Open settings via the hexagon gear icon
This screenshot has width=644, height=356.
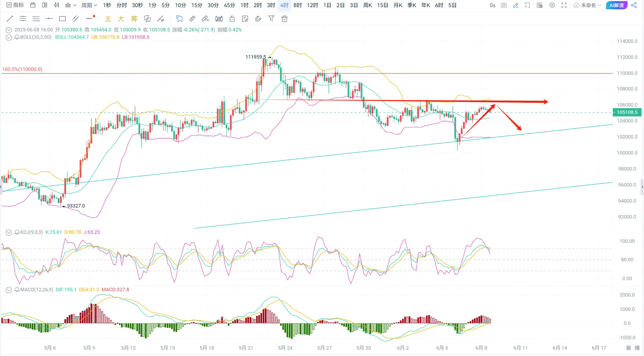(552, 5)
